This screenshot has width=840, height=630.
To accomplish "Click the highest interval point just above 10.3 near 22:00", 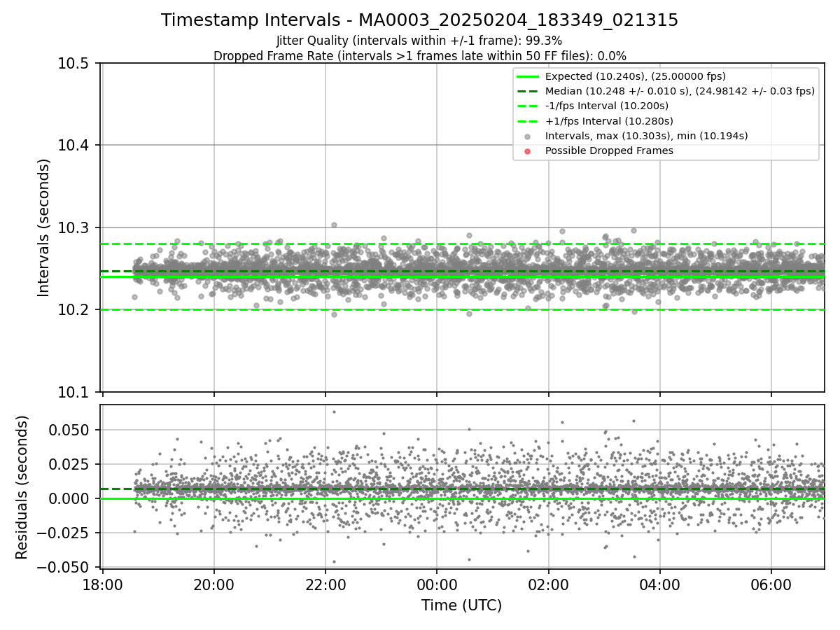I will point(334,225).
